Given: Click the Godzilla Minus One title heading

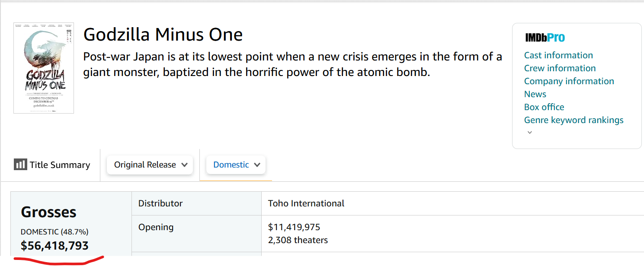Looking at the screenshot, I should [163, 35].
